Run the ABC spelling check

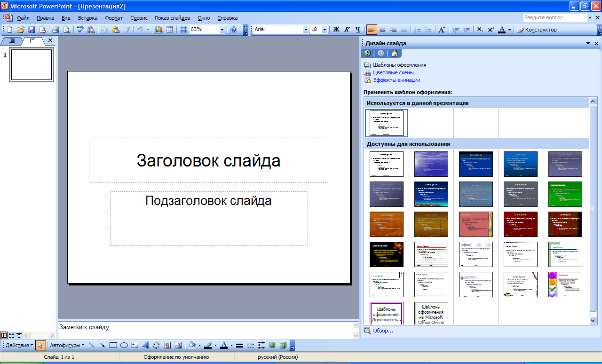[x=80, y=30]
